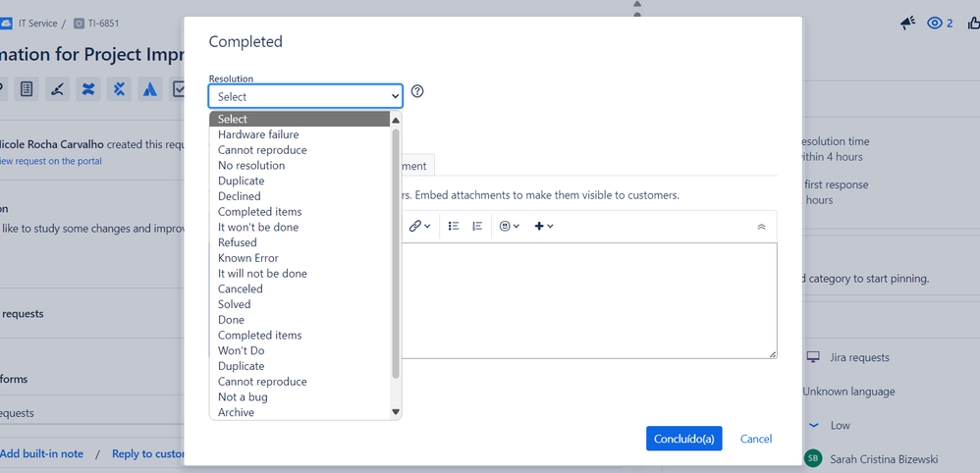Collapse the editor toolbar with double chevron
Screen dimensions: 980x473
click(x=761, y=227)
